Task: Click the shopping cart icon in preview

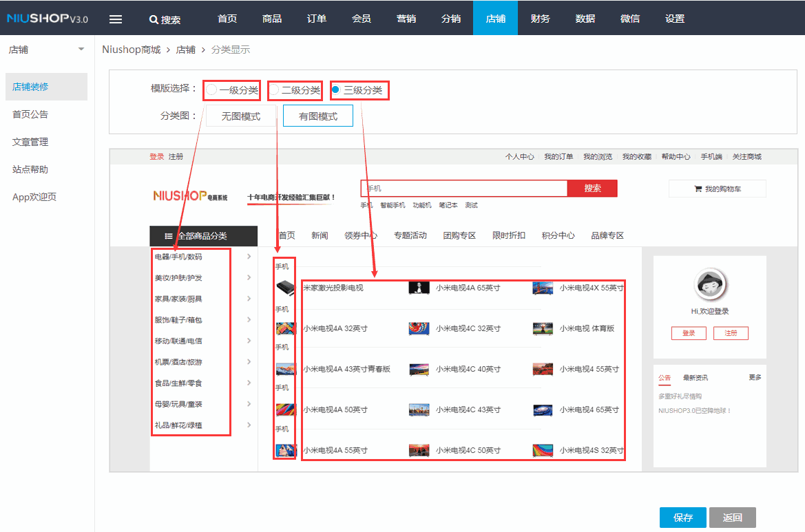Action: click(x=698, y=189)
